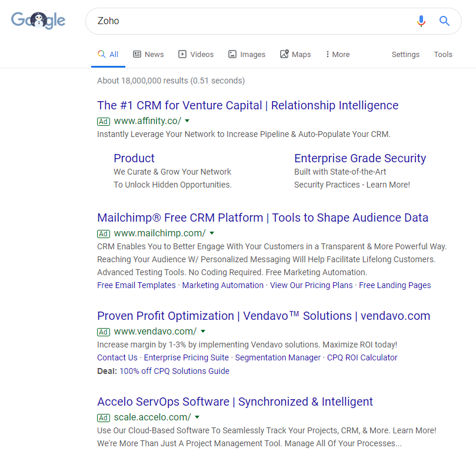Switch to the News tab
The image size is (476, 458).
click(x=153, y=54)
